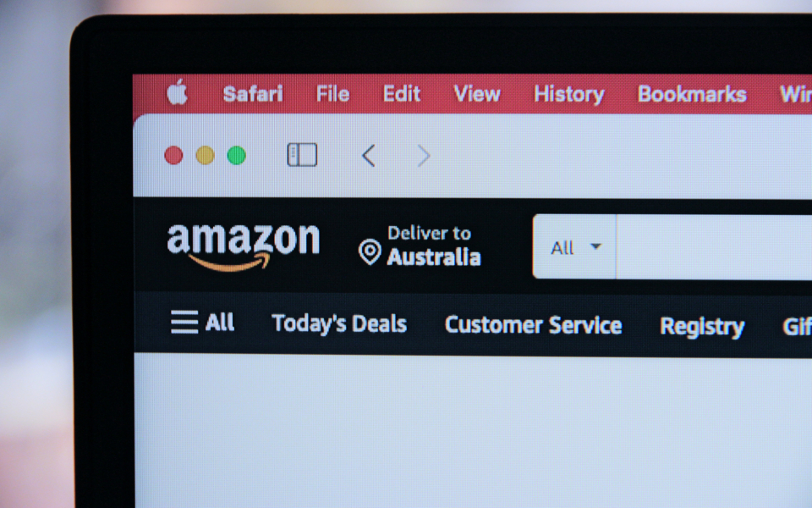The height and width of the screenshot is (508, 812).
Task: Open the Bookmarks menu
Action: 692,94
